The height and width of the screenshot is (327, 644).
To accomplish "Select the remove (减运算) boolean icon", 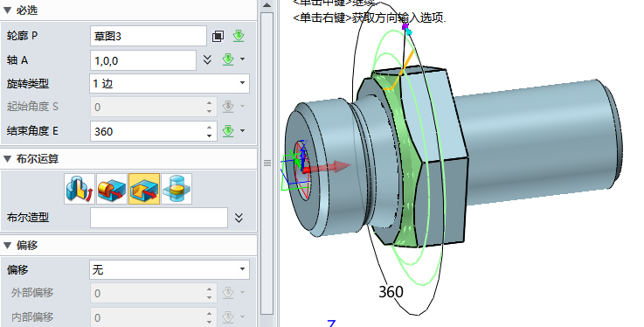I will pyautogui.click(x=144, y=189).
